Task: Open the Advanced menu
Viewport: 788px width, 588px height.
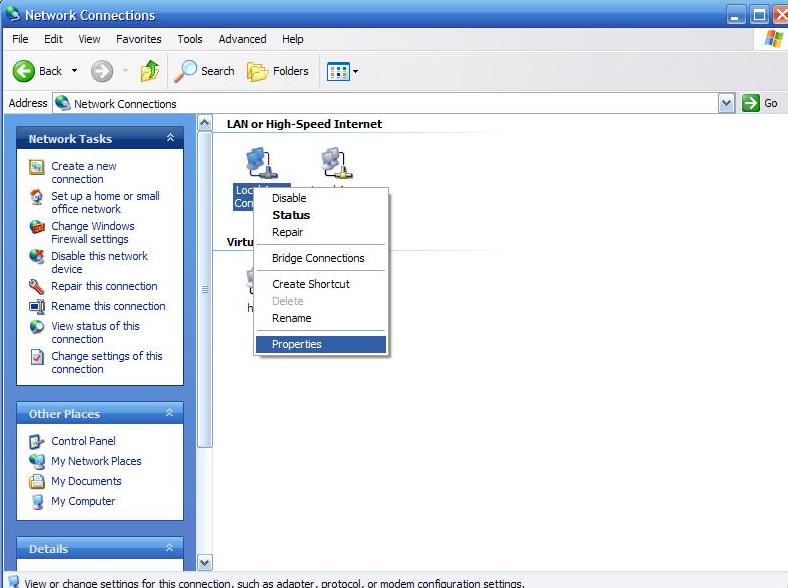Action: pyautogui.click(x=242, y=39)
